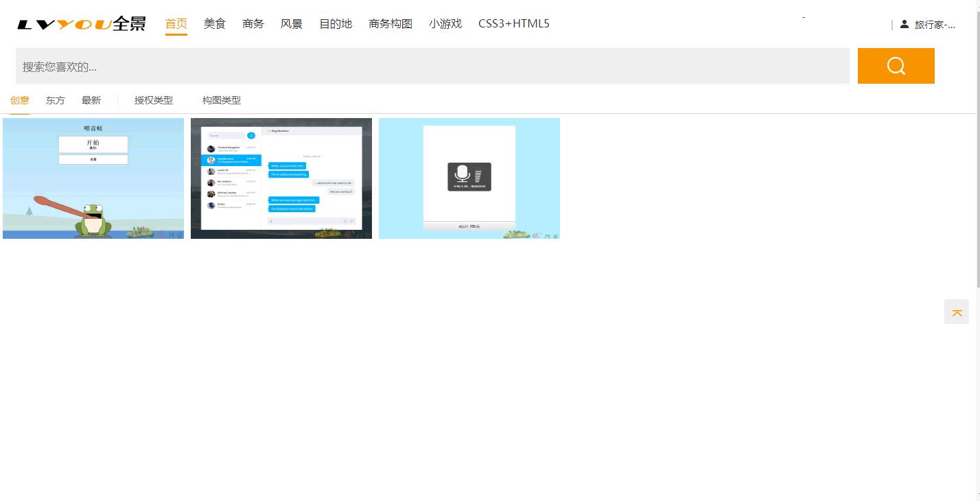Navigate to 目的地 page
This screenshot has height=501, width=980.
(x=336, y=23)
